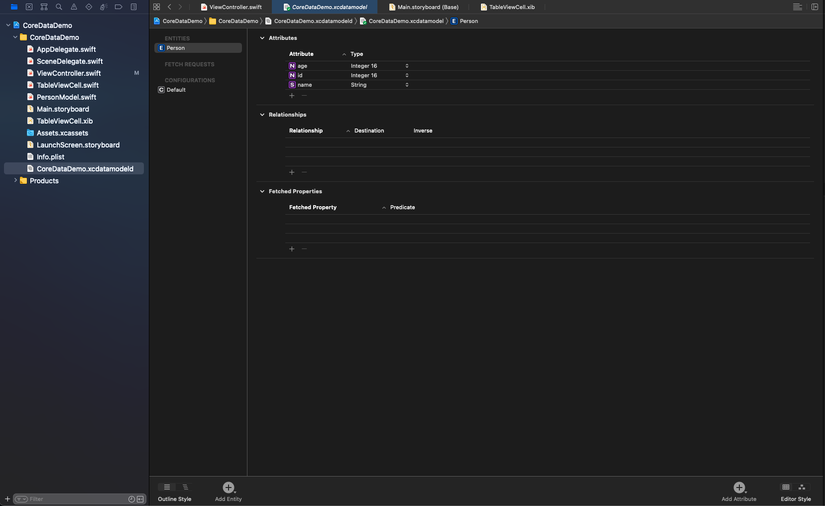Image resolution: width=825 pixels, height=506 pixels.
Task: Collapse the Attributes section
Action: [262, 38]
